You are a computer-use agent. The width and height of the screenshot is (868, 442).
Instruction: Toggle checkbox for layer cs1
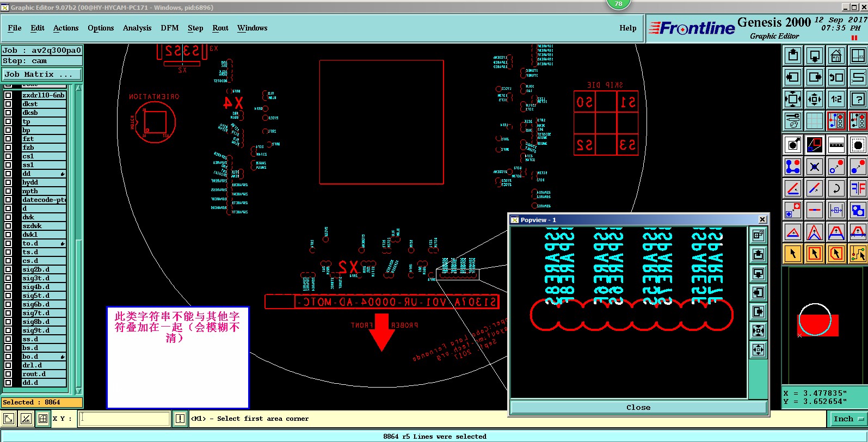(8, 156)
